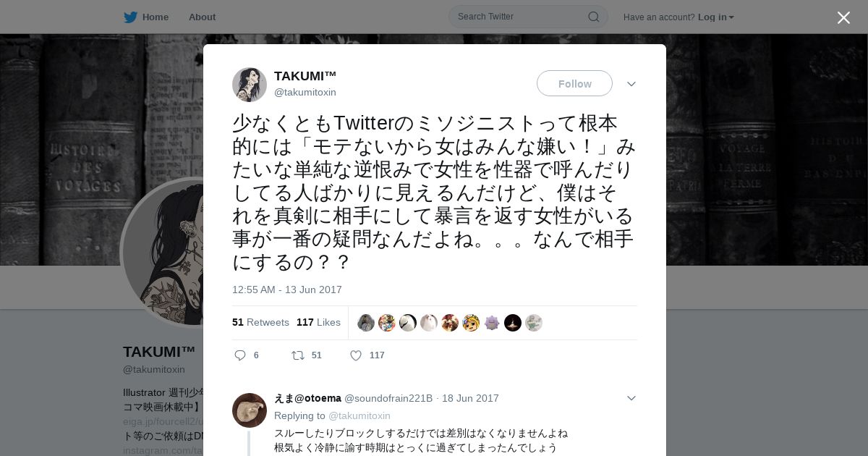Open the 51 Retweets list link
The width and height of the screenshot is (868, 456).
click(260, 322)
